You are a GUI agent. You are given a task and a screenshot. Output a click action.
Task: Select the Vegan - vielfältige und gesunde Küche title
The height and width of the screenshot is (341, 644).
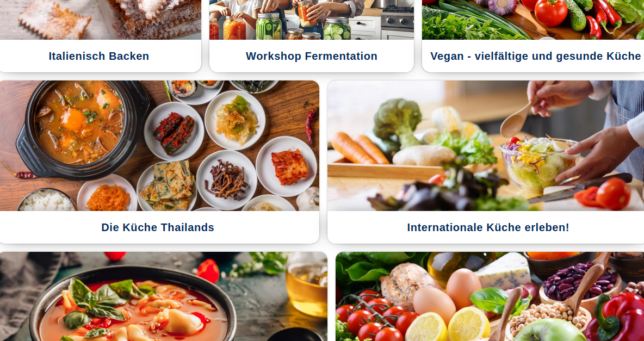point(536,56)
